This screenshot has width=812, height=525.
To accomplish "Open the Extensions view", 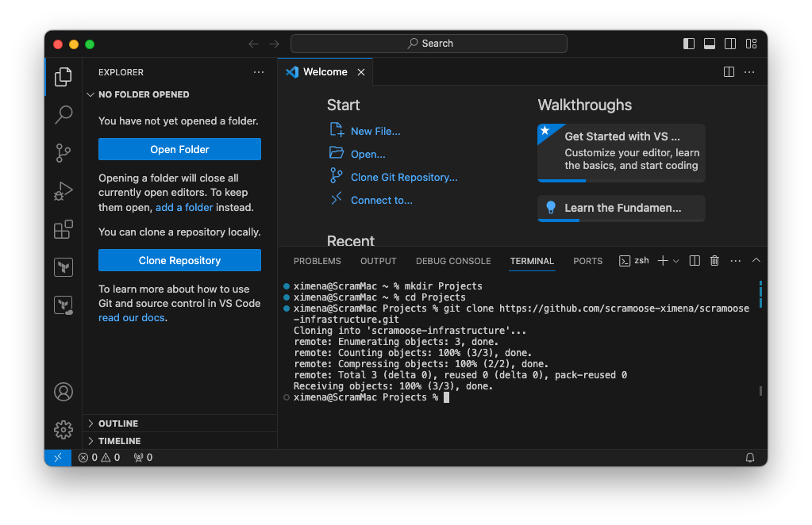I will tap(63, 229).
